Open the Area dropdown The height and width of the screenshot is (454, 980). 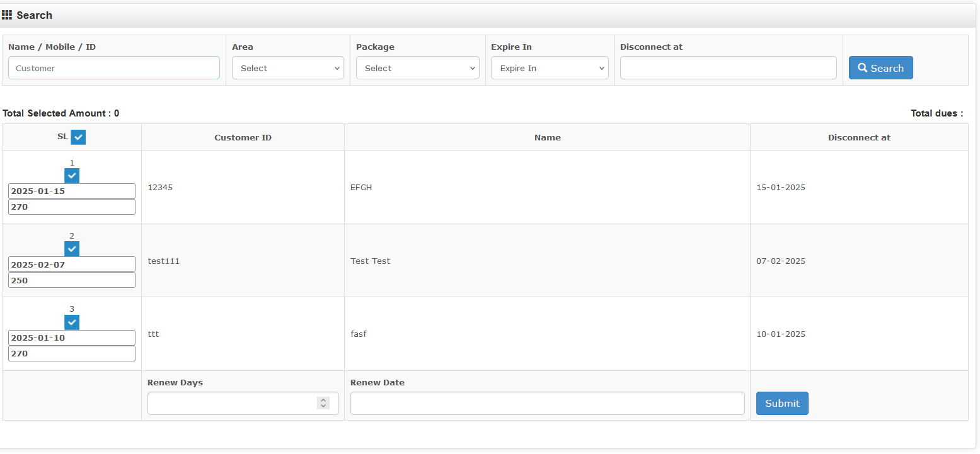287,68
